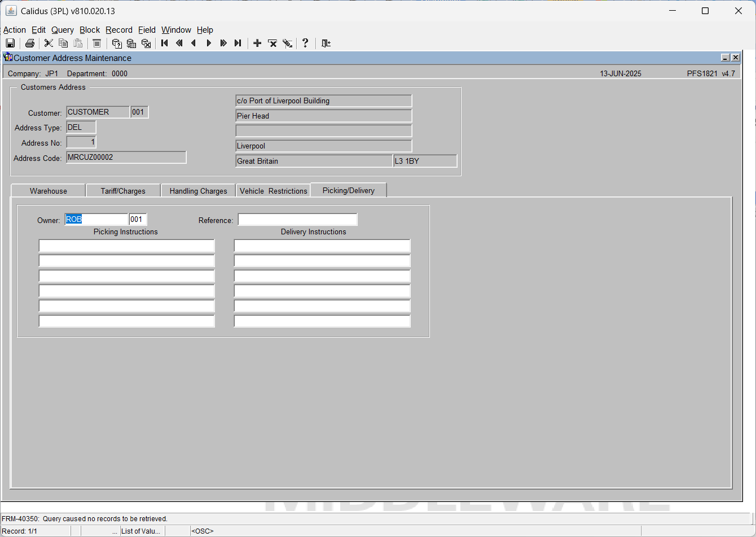Open the Help menu
Viewport: 756px width, 537px height.
pos(205,30)
